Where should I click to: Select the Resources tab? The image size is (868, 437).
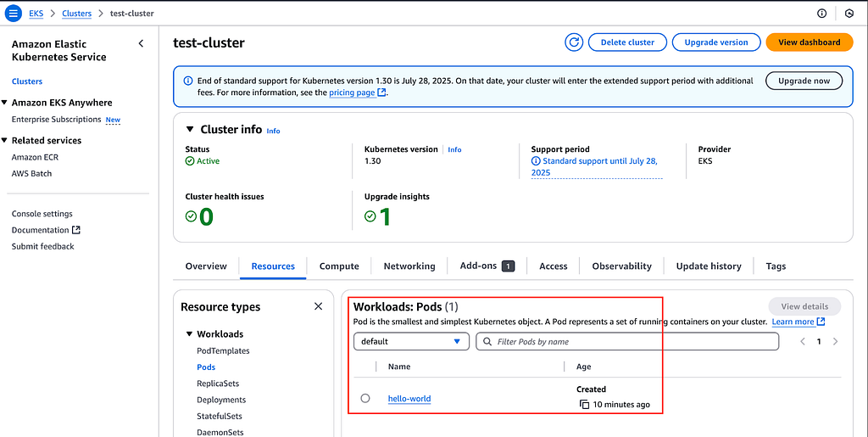[x=273, y=266]
